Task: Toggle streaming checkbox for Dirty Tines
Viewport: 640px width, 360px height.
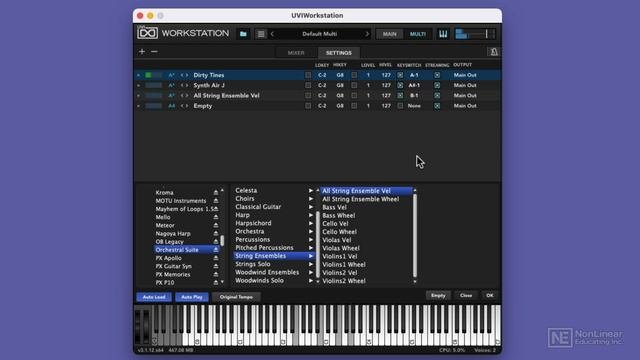Action: [x=437, y=75]
